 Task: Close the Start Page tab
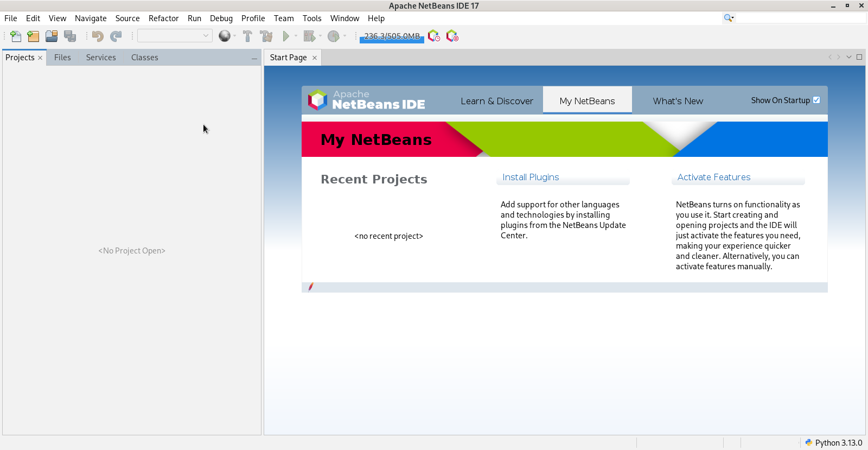pyautogui.click(x=315, y=58)
